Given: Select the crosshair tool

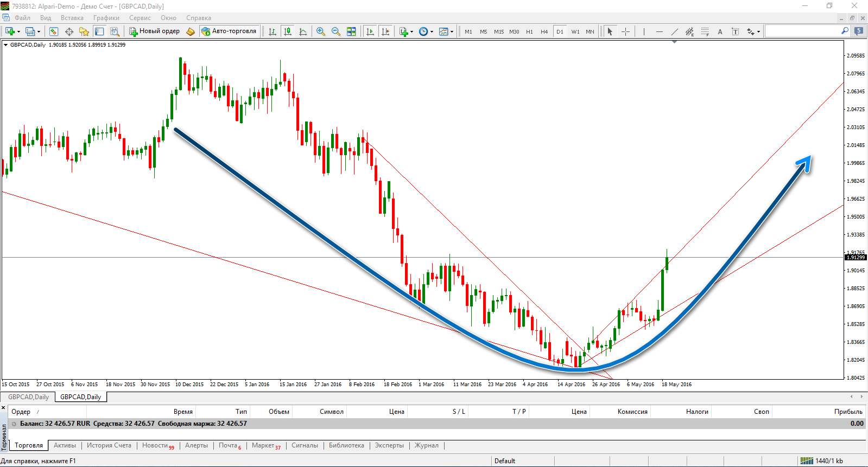Looking at the screenshot, I should (x=625, y=31).
